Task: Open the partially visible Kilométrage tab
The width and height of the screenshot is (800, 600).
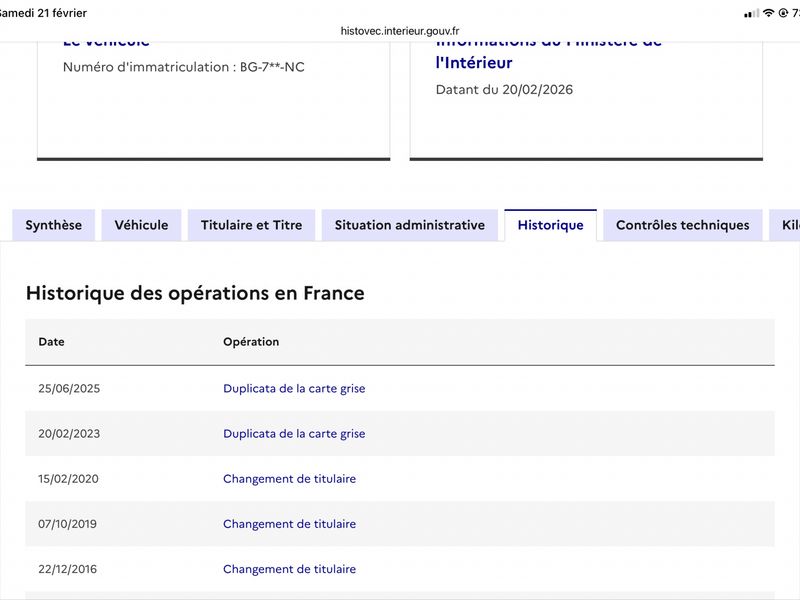Action: (786, 225)
